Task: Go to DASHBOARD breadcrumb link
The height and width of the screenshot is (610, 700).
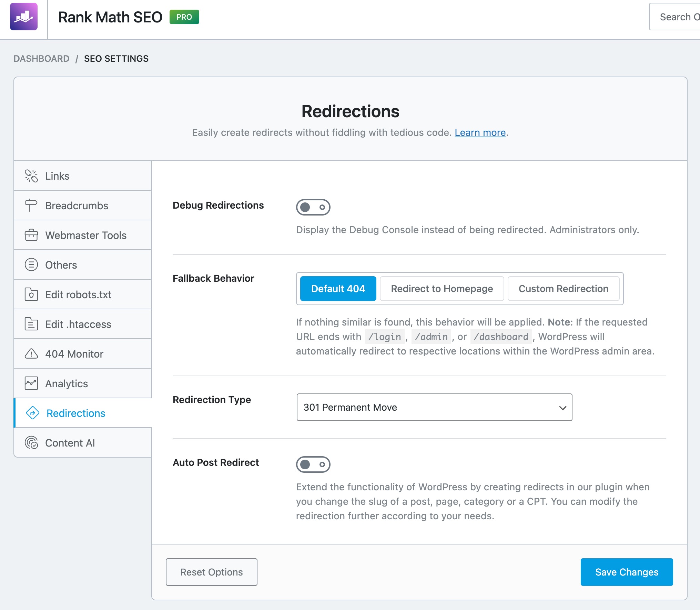Action: [41, 59]
